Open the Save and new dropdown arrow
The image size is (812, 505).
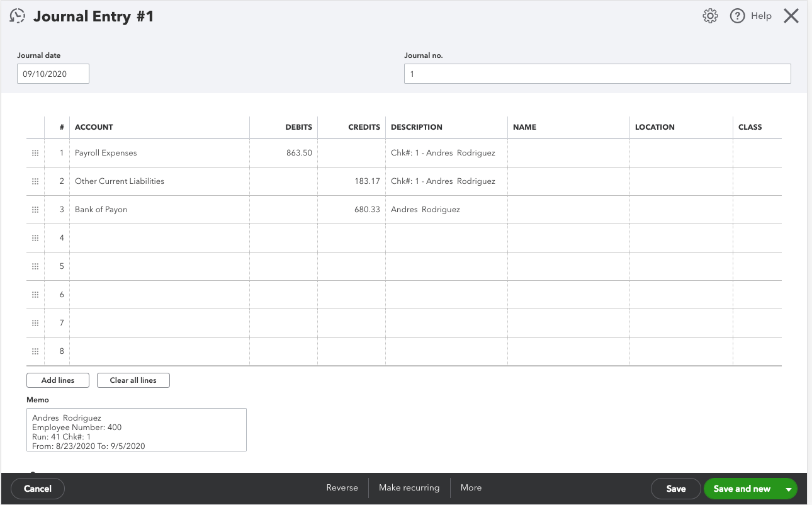[789, 488]
